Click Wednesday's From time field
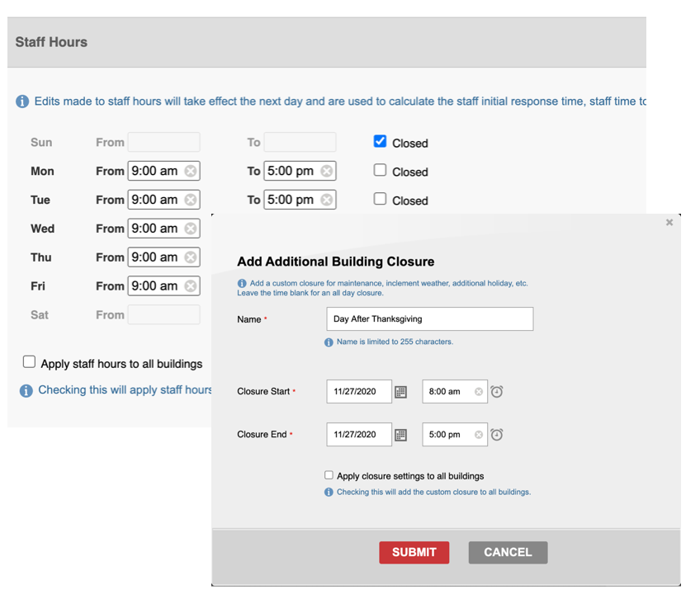Image resolution: width=700 pixels, height=599 pixels. coord(155,229)
